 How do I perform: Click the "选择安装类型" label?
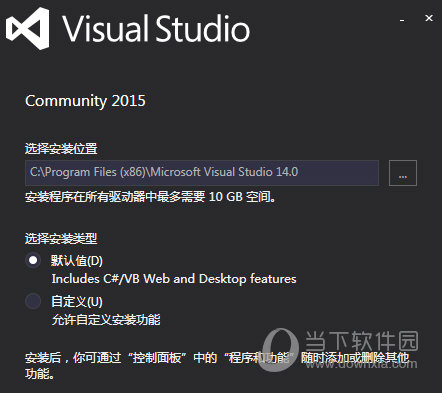pyautogui.click(x=61, y=239)
